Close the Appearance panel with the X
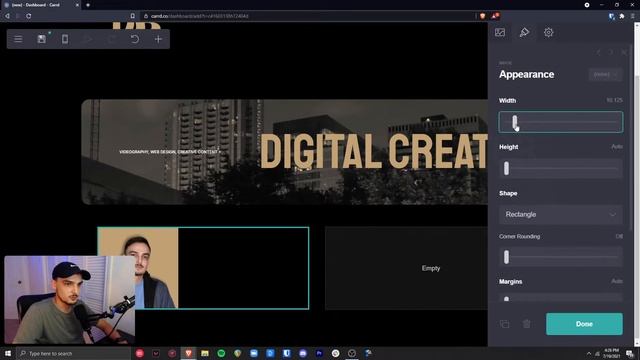Screen dimensions: 640x360 (624, 52)
